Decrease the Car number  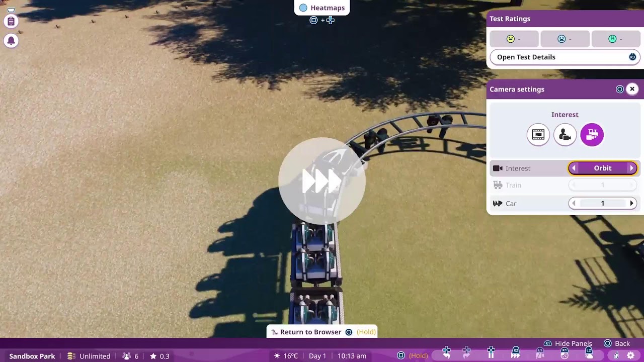574,204
